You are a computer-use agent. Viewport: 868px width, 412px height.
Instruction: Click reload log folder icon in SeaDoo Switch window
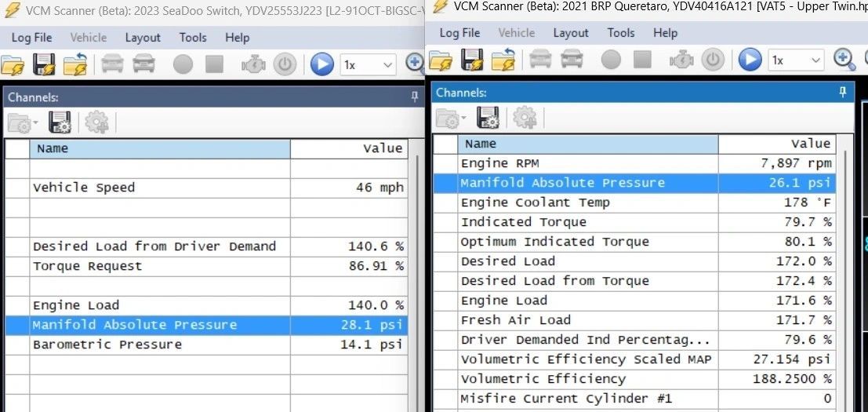(x=75, y=65)
